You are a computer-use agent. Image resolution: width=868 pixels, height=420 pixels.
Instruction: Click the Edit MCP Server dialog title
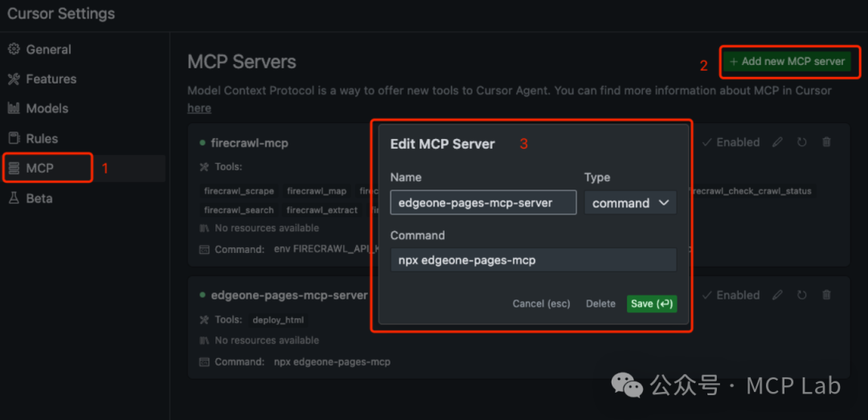click(x=442, y=144)
